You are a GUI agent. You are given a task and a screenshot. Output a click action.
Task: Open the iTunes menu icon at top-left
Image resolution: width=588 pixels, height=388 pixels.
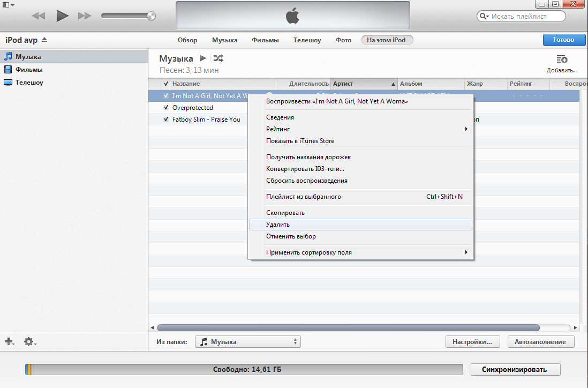(x=8, y=5)
